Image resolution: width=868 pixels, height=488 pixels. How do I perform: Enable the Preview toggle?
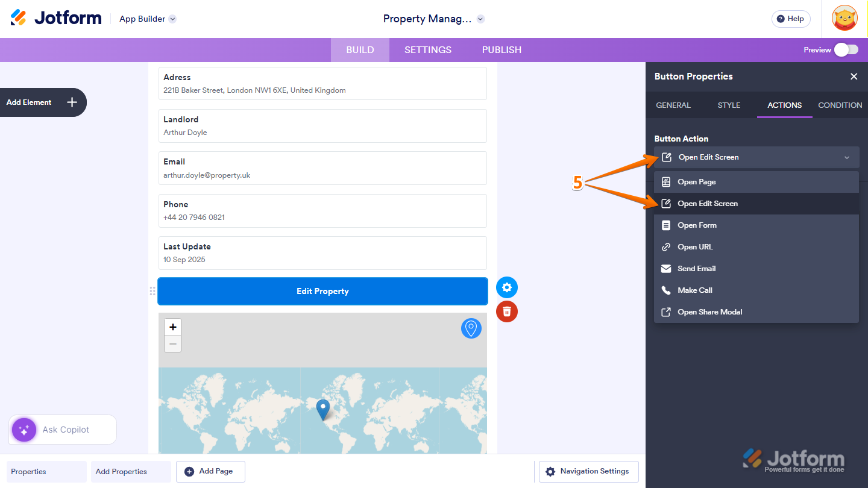846,50
